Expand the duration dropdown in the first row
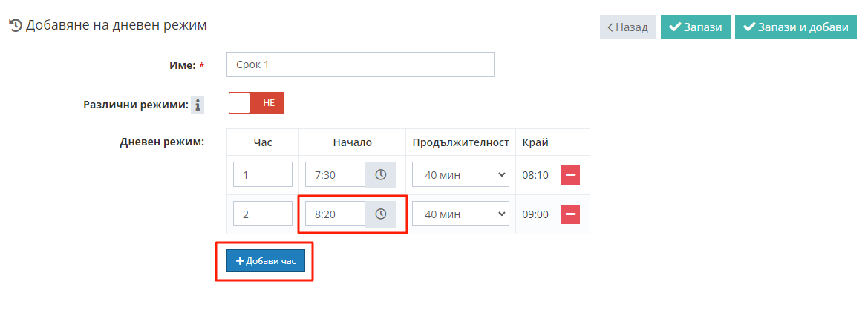Screen dimensions: 868x333 click(460, 175)
